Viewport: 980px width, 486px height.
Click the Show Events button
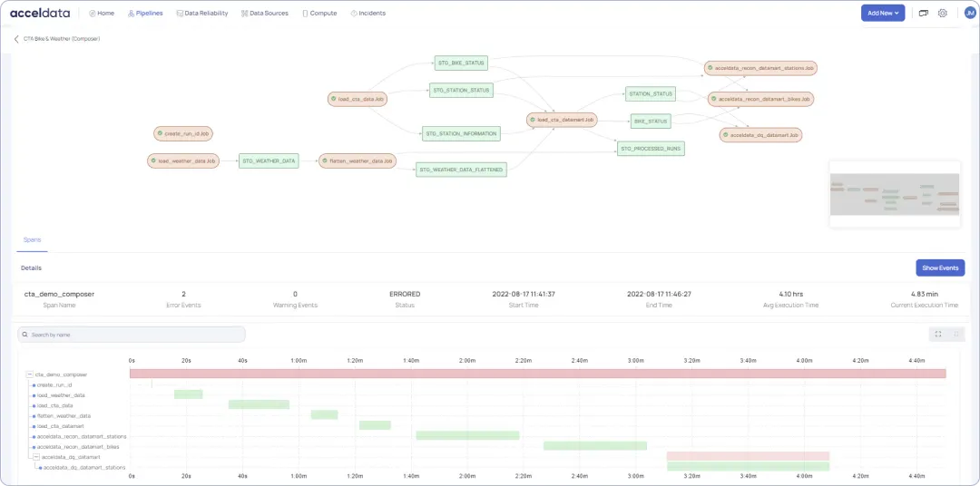coord(940,268)
